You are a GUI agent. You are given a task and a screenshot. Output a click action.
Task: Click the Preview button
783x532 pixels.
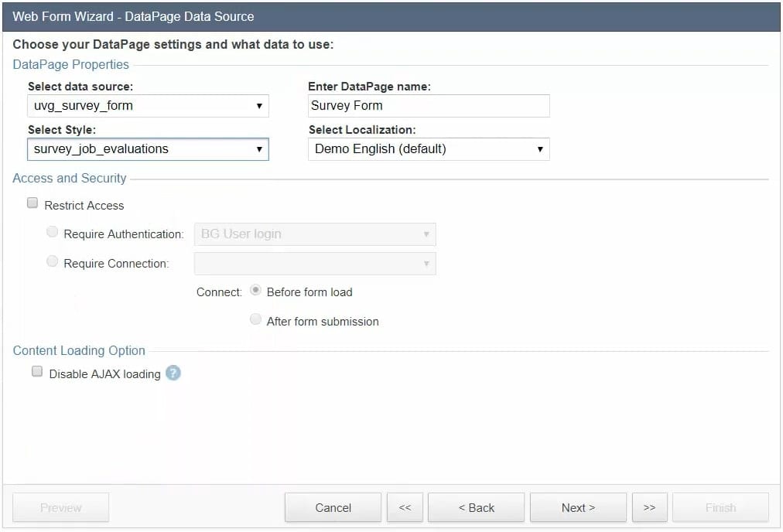tap(61, 508)
